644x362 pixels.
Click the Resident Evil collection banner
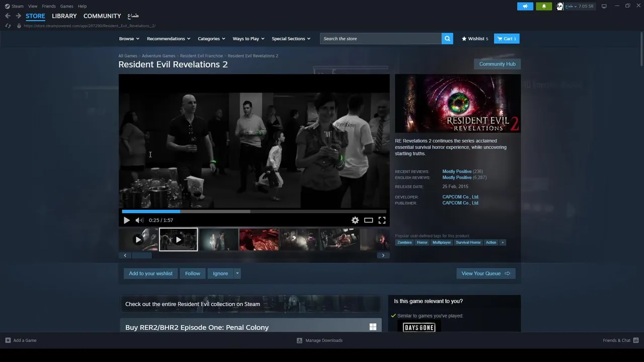pyautogui.click(x=250, y=304)
